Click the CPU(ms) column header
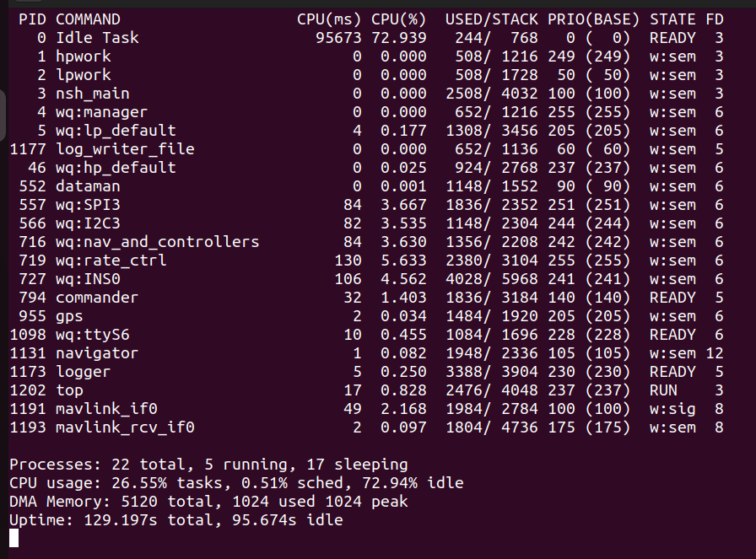Viewport: 756px width, 559px height. 329,19
